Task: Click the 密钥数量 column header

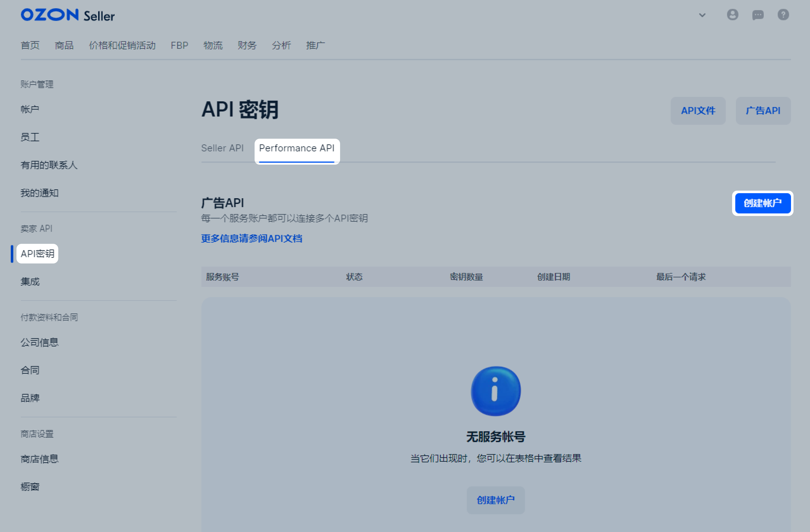Action: pyautogui.click(x=466, y=277)
